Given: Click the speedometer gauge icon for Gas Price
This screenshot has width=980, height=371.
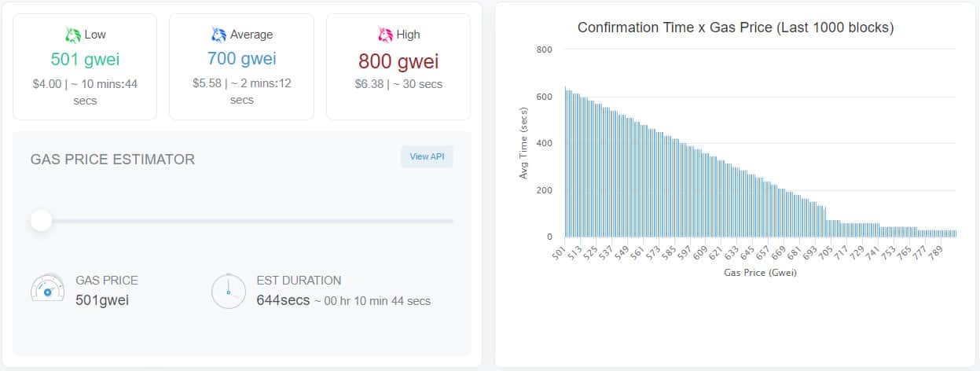Looking at the screenshot, I should [x=47, y=288].
